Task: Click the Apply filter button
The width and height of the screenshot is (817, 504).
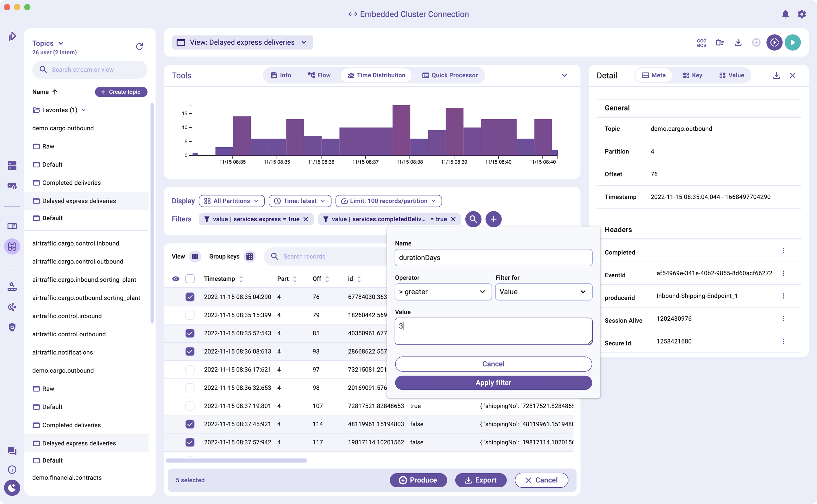Action: pyautogui.click(x=493, y=383)
